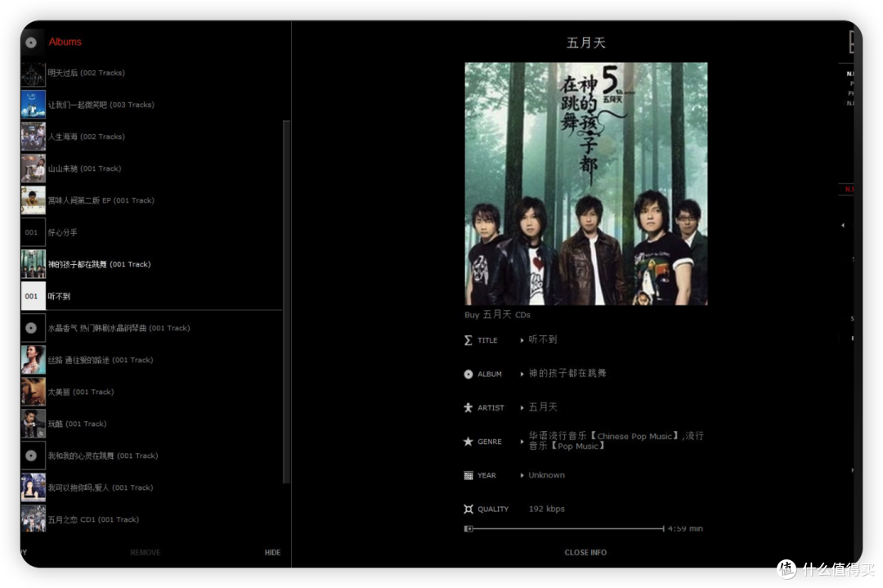Viewport: 883px width, 588px height.
Task: Click the calendar icon beside YEAR
Action: click(468, 475)
